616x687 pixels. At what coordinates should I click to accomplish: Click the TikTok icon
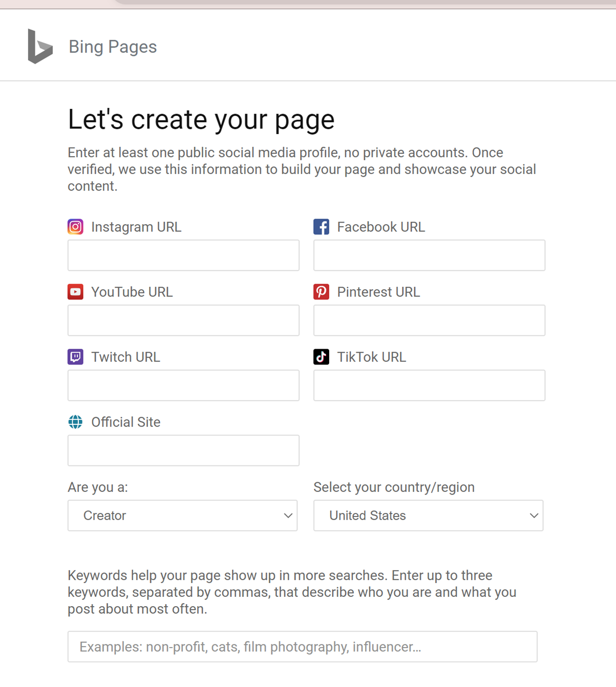coord(321,357)
